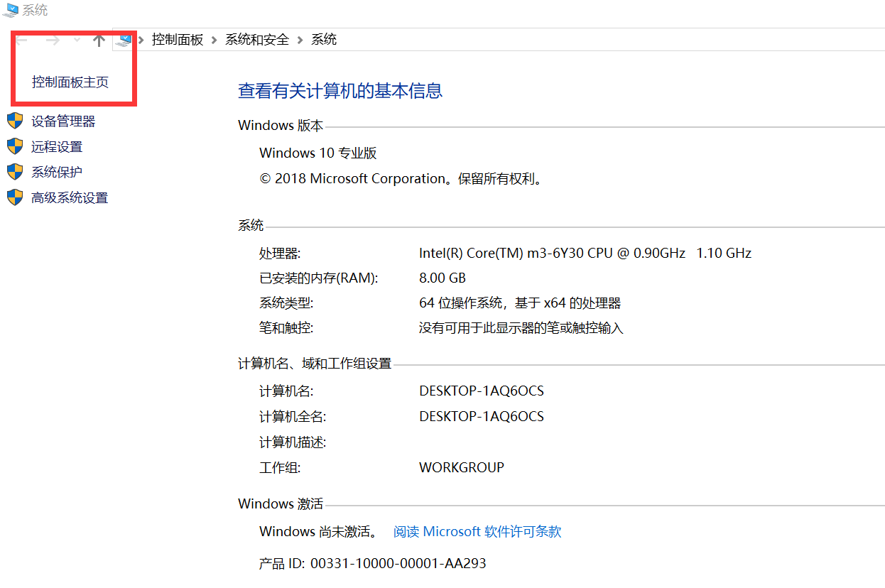Expand the chevron after 系统和安全 breadcrumb
This screenshot has height=588, width=885.
tap(300, 40)
